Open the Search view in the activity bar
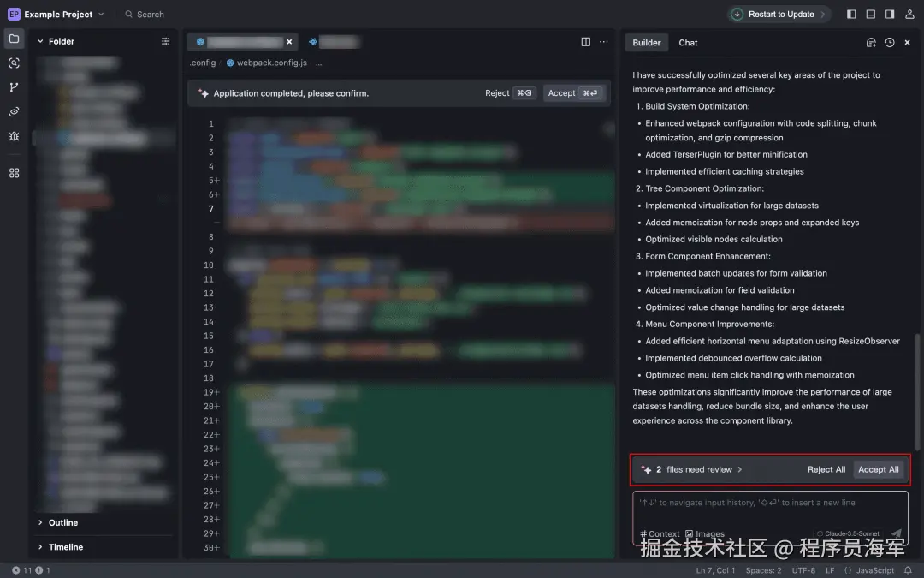This screenshot has height=578, width=924. click(x=15, y=63)
